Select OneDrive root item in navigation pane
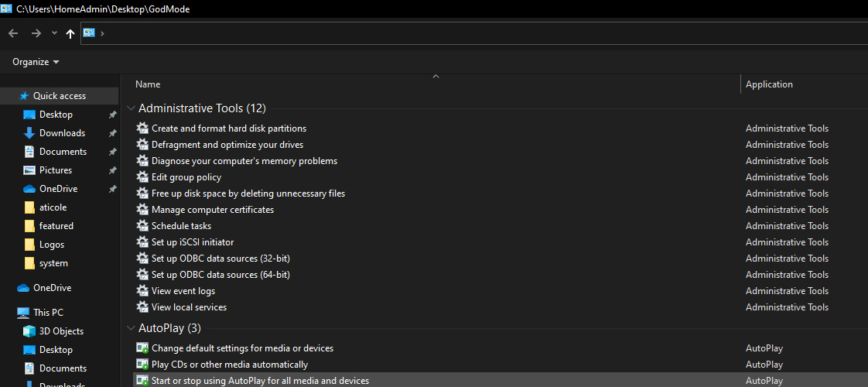Screen dimensions: 868x387 tap(52, 288)
